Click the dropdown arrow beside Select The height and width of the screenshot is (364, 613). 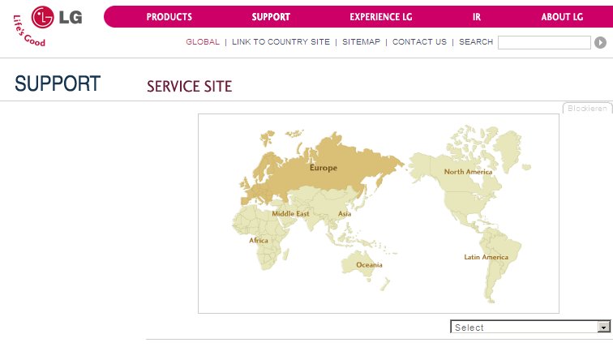click(603, 327)
